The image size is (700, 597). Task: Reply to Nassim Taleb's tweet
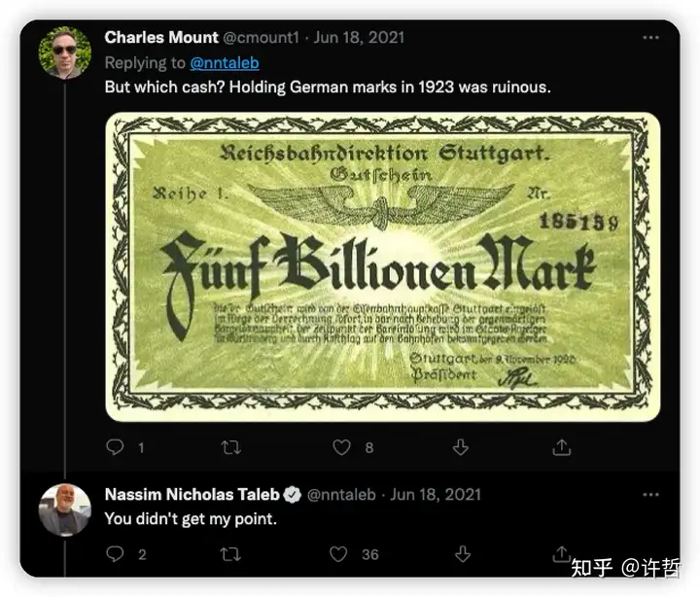click(x=115, y=554)
